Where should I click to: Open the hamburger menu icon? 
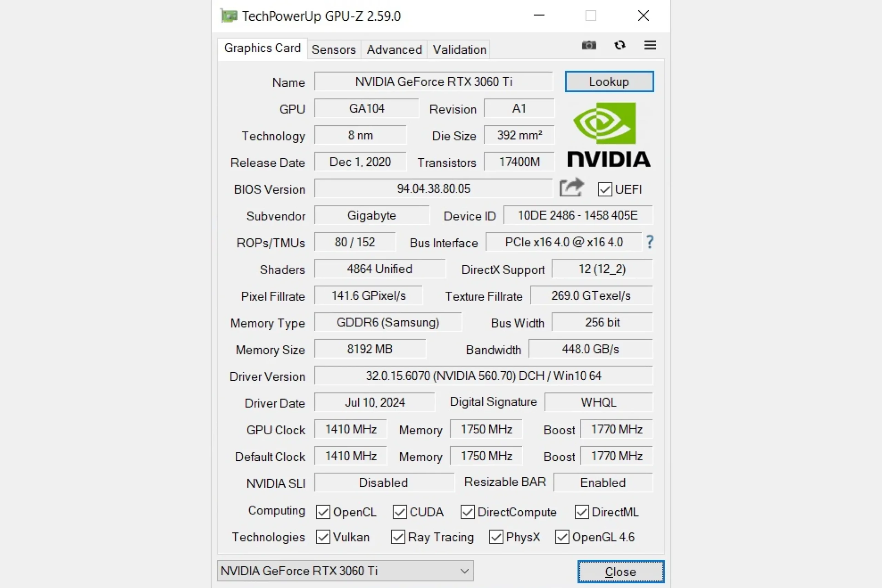coord(650,45)
